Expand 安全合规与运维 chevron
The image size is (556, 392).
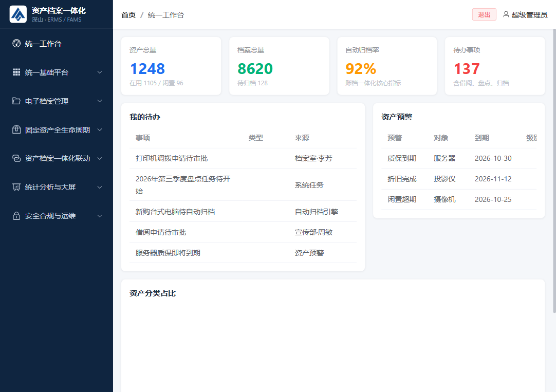coord(100,216)
